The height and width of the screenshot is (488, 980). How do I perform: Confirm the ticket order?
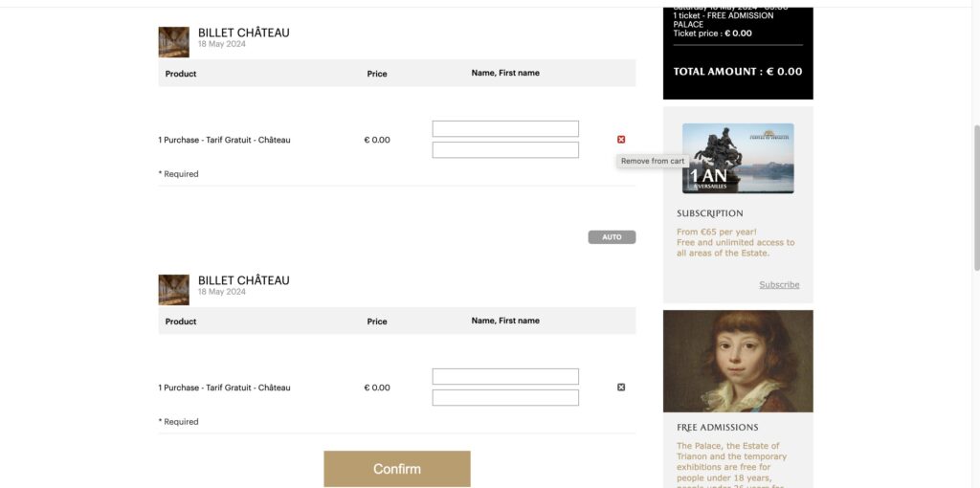pos(396,469)
